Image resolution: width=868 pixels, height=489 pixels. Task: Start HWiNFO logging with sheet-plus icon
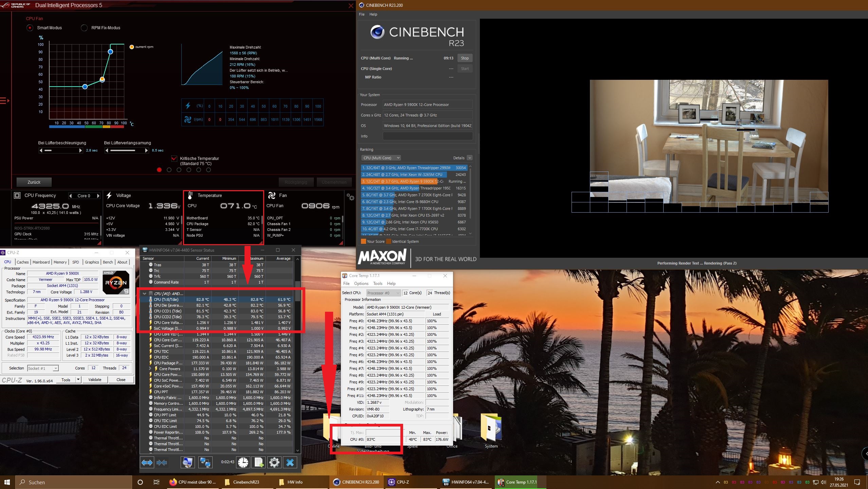[x=259, y=462]
